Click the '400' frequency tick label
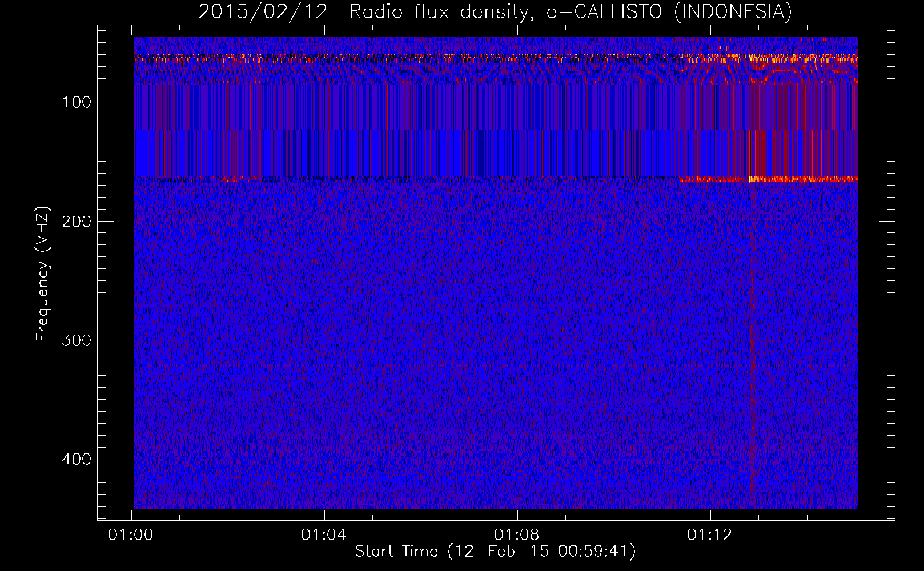The image size is (924, 571). [x=76, y=459]
